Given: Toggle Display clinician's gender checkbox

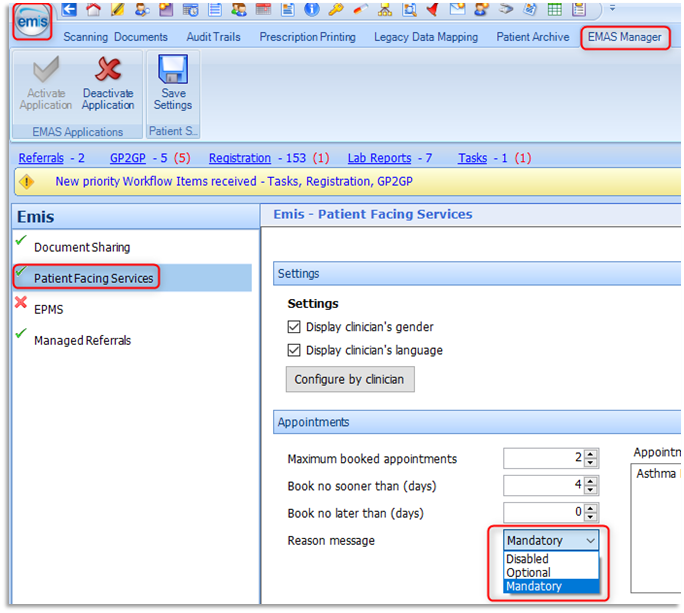Looking at the screenshot, I should 294,327.
